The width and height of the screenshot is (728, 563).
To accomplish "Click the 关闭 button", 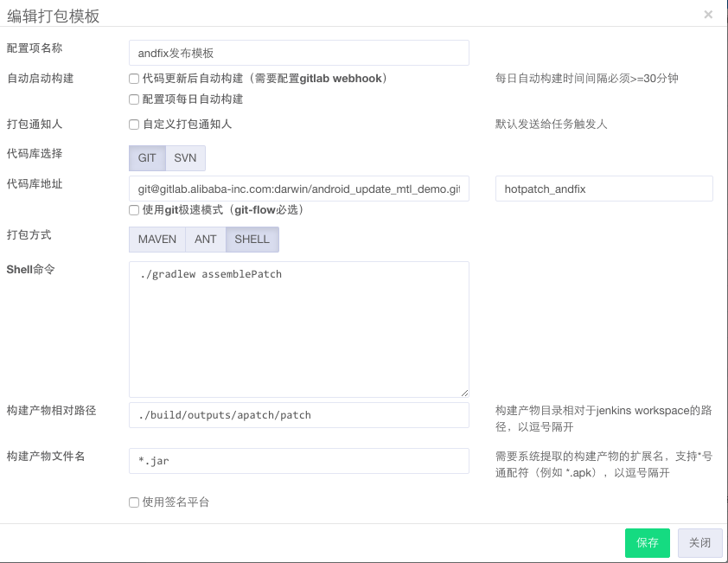I will click(x=699, y=542).
